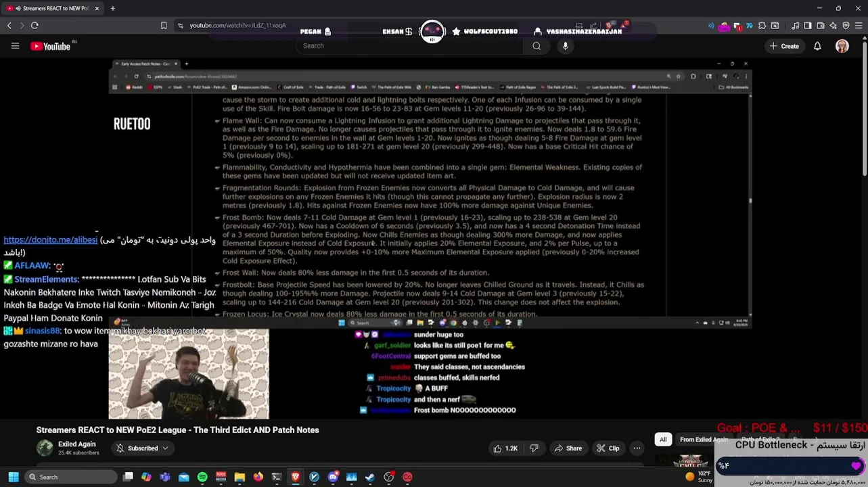Start voice search with the microphone icon
The height and width of the screenshot is (487, 868).
click(x=566, y=46)
